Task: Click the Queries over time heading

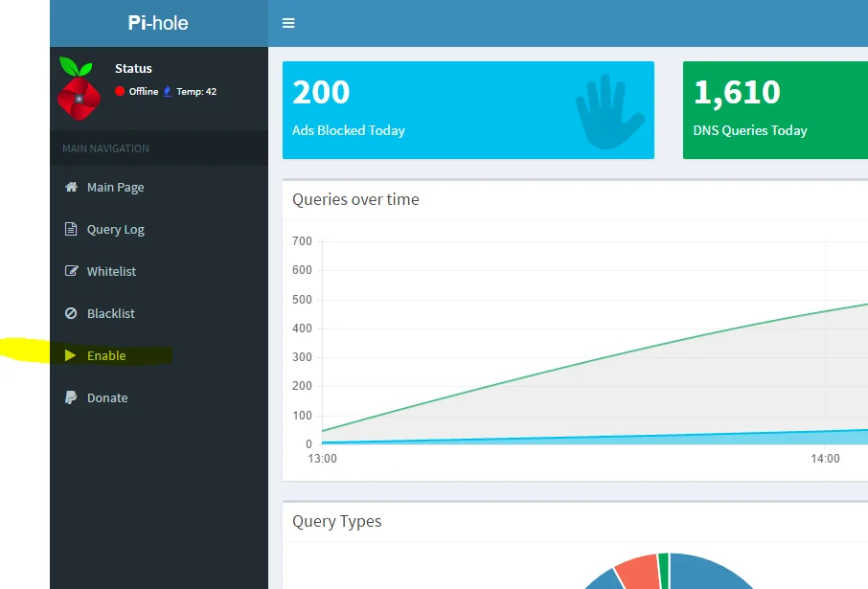Action: tap(355, 199)
